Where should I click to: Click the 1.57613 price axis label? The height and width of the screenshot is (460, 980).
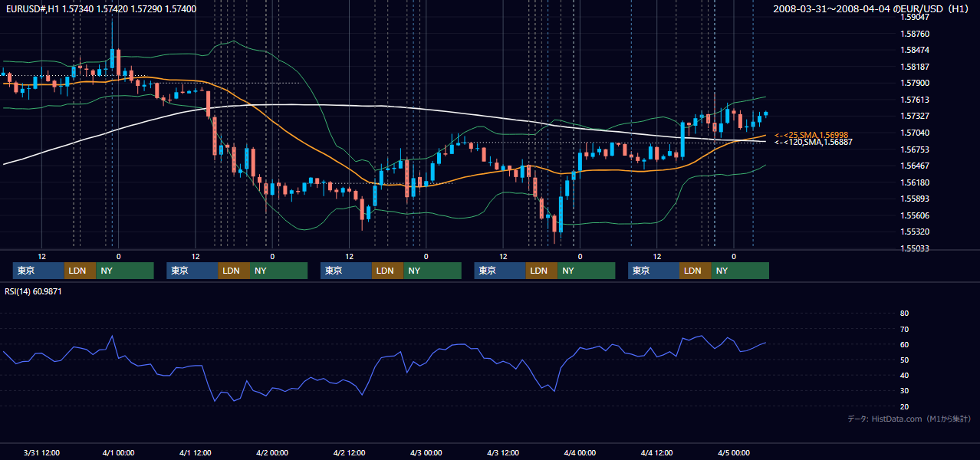pos(915,100)
